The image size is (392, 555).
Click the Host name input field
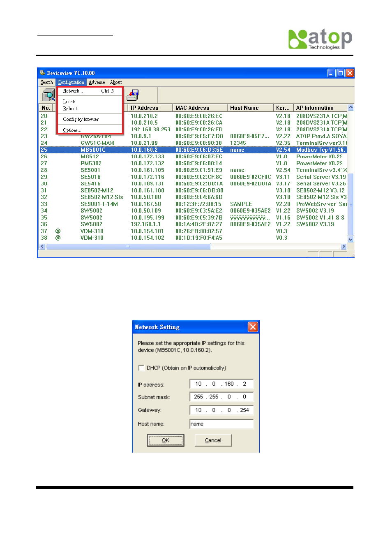click(x=221, y=424)
